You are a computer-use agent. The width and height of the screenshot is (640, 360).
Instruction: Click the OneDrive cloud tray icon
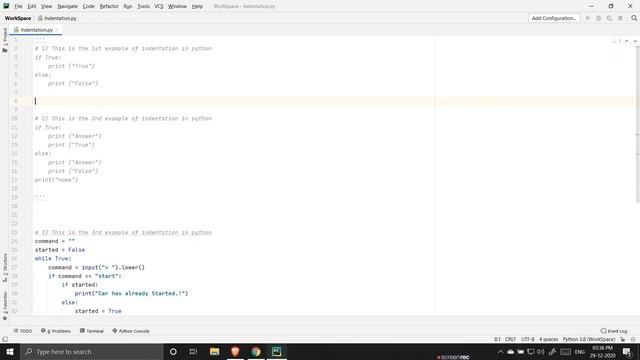510,351
